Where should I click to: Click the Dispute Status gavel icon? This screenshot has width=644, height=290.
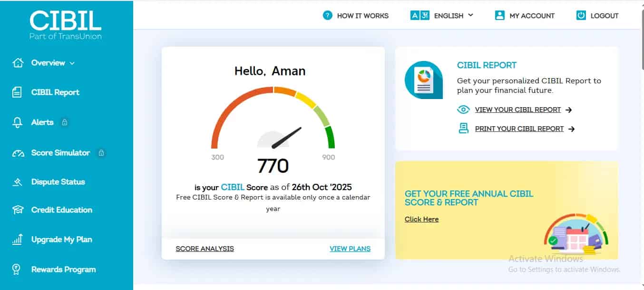pyautogui.click(x=18, y=182)
